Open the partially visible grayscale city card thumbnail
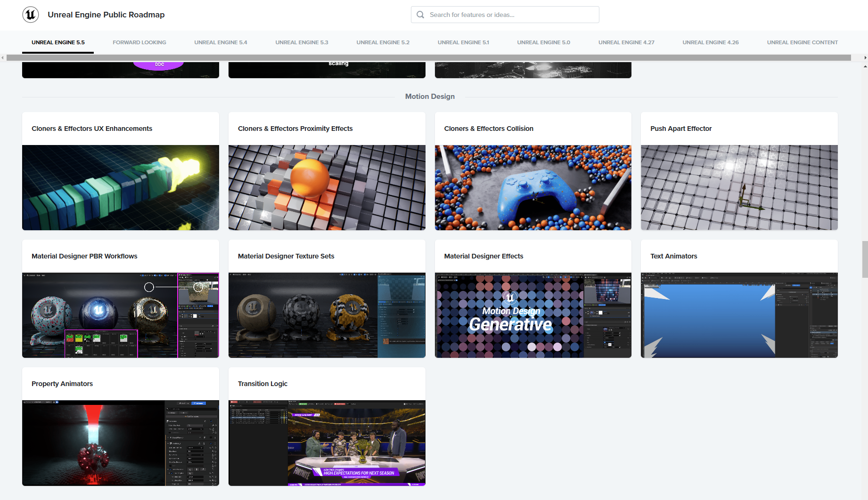The height and width of the screenshot is (500, 868). 533,70
